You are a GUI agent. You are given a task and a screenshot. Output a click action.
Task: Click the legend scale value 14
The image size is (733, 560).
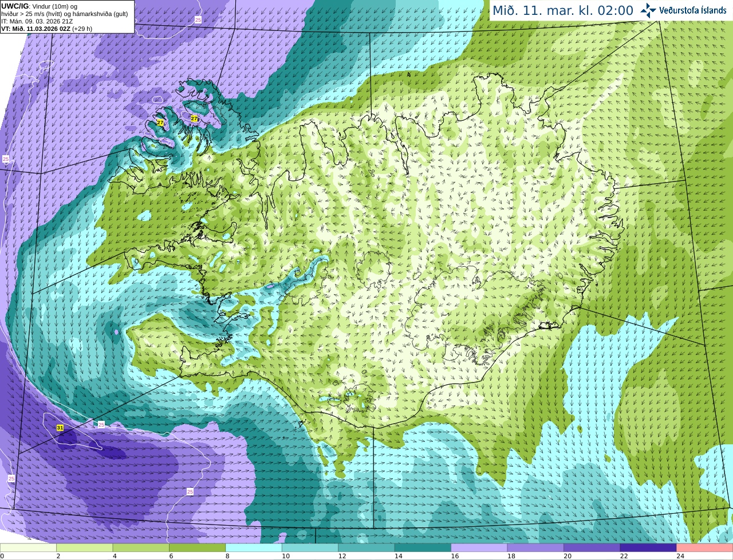[399, 556]
